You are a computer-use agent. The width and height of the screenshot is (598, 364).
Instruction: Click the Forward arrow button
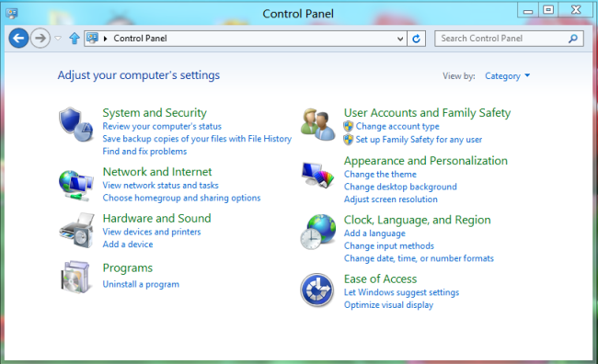coord(40,38)
